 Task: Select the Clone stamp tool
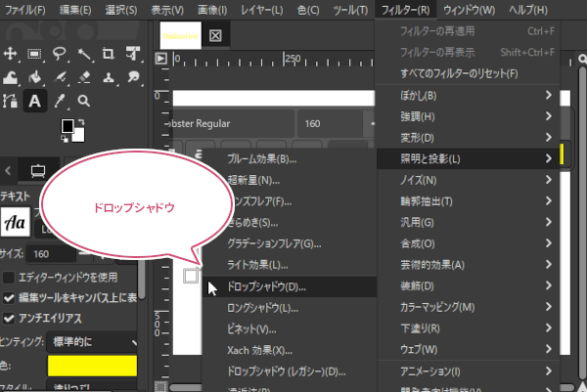[x=109, y=77]
